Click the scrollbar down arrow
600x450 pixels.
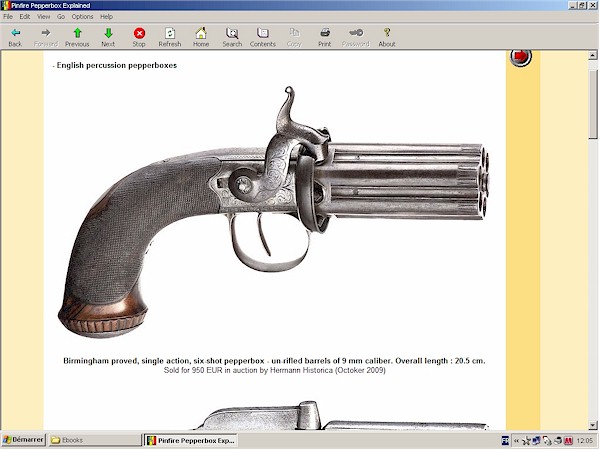click(x=593, y=425)
